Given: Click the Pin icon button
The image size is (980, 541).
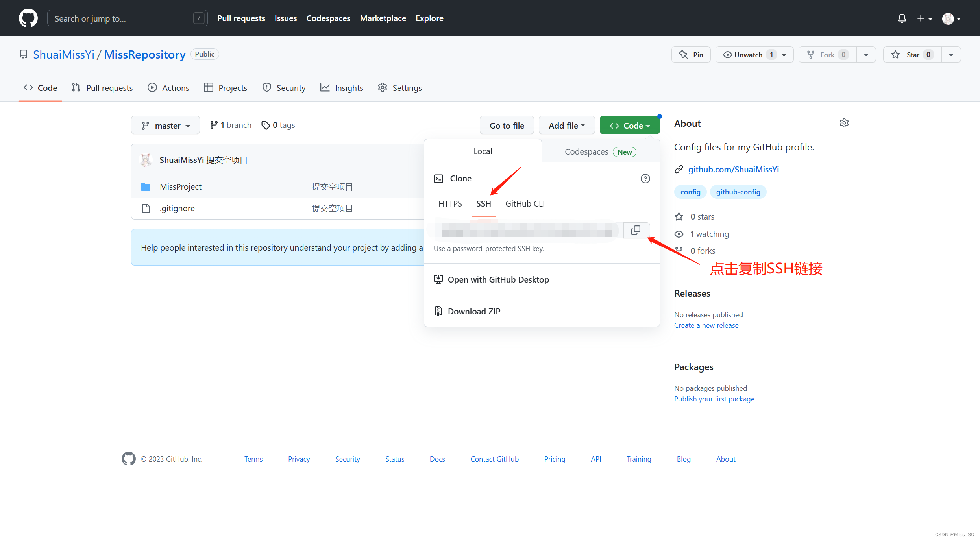Looking at the screenshot, I should pyautogui.click(x=691, y=54).
